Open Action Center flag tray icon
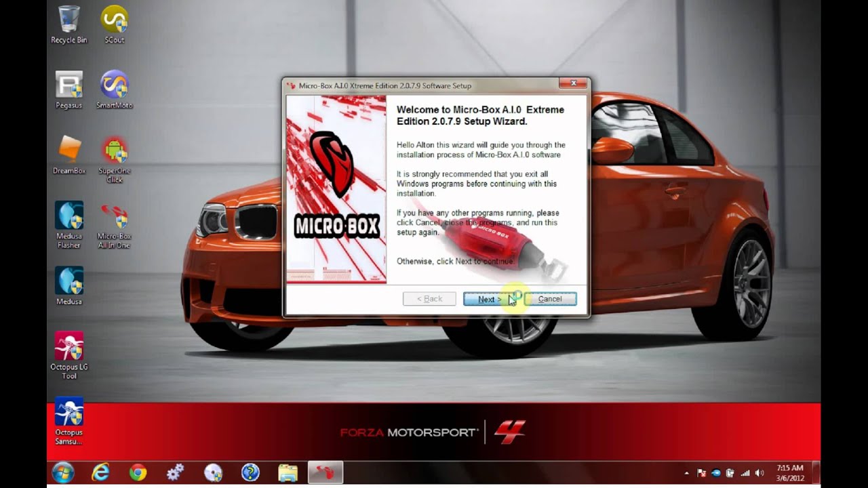This screenshot has height=488, width=868. (x=701, y=473)
